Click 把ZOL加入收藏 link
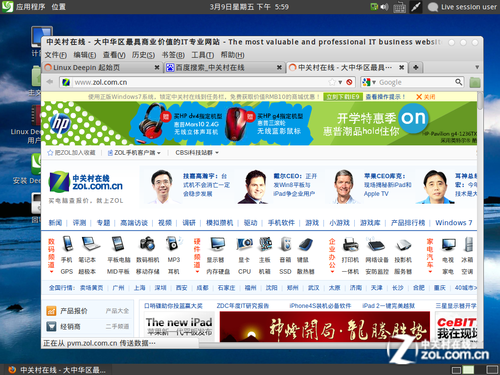 [x=71, y=153]
